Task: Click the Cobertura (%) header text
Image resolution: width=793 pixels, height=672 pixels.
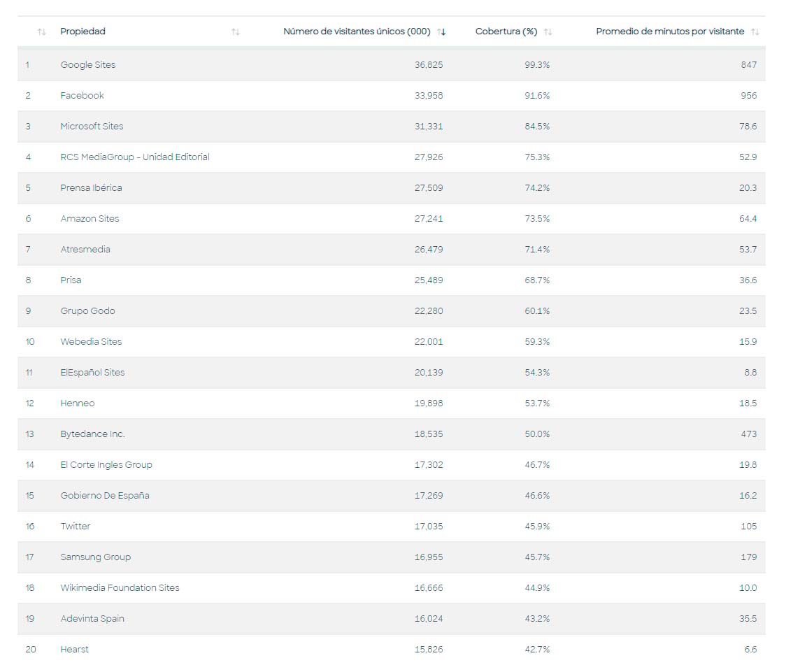Action: click(x=506, y=31)
